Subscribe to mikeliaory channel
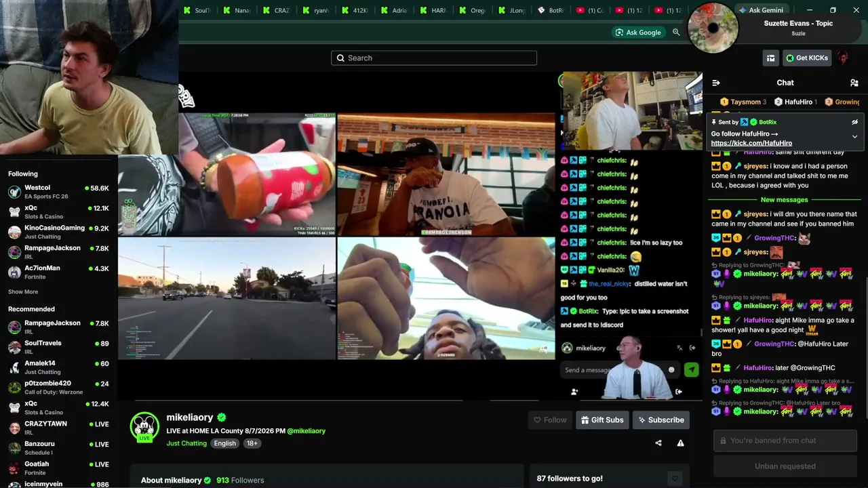The width and height of the screenshot is (868, 488). (x=661, y=420)
